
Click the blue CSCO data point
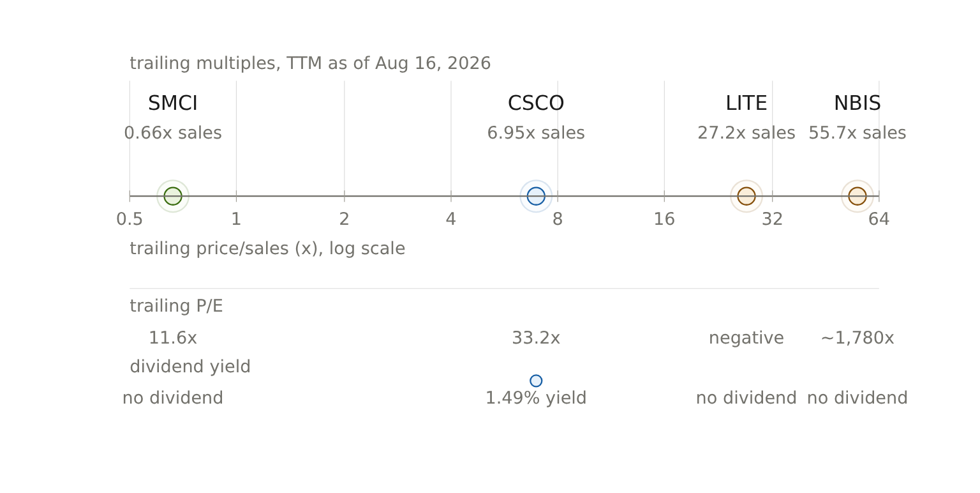tap(536, 196)
